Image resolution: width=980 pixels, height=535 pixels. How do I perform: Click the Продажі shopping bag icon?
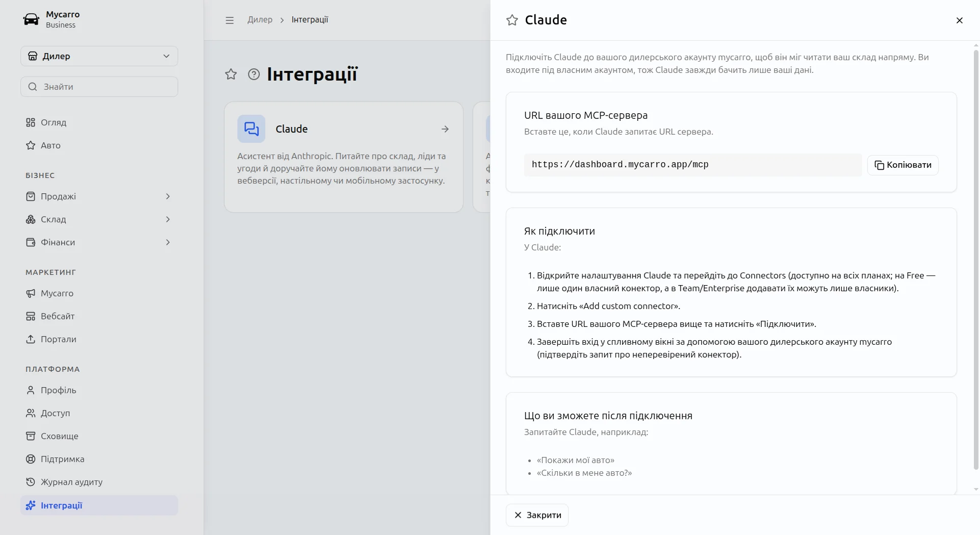[31, 196]
